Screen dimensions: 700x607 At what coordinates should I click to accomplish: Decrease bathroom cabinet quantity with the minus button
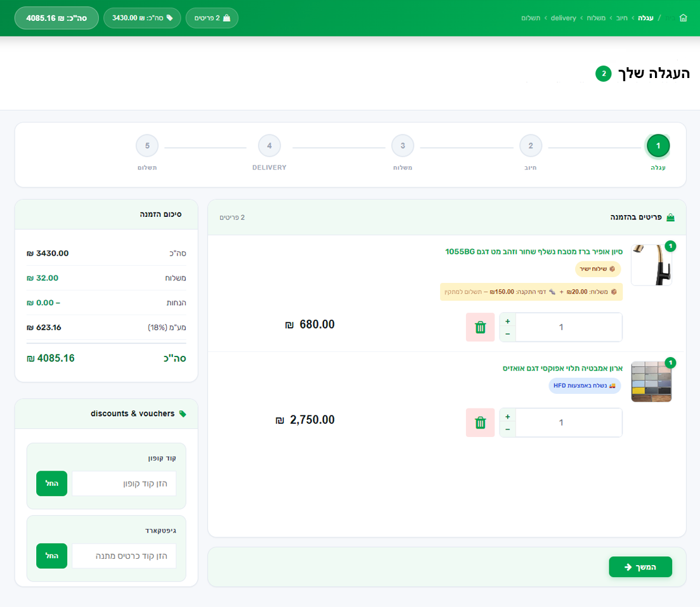(507, 429)
